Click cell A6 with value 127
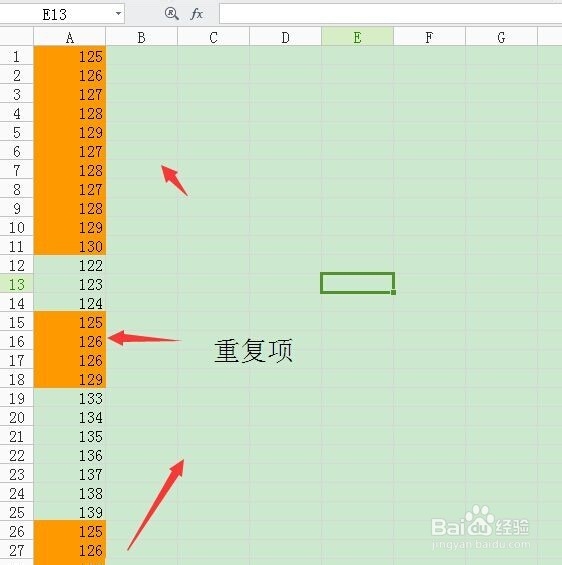Screen dimensions: 562x565 pyautogui.click(x=70, y=151)
